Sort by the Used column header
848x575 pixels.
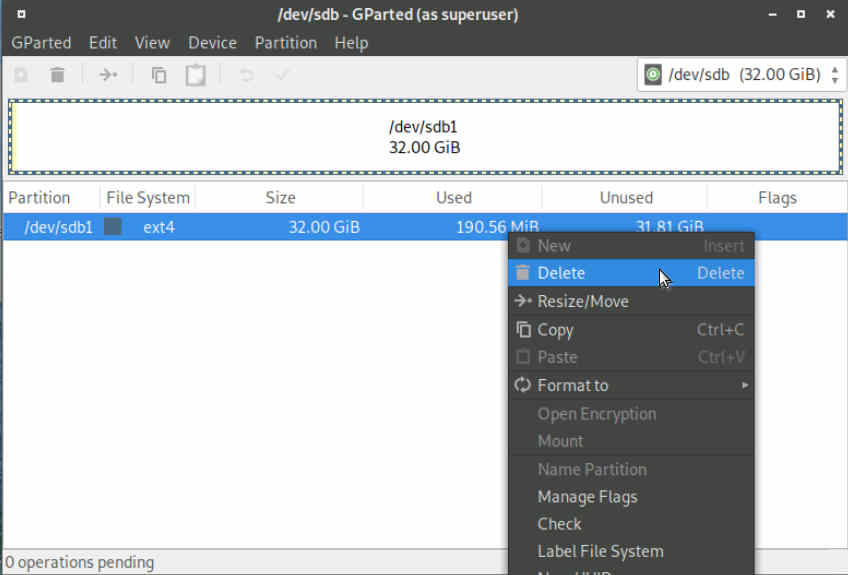click(x=453, y=197)
